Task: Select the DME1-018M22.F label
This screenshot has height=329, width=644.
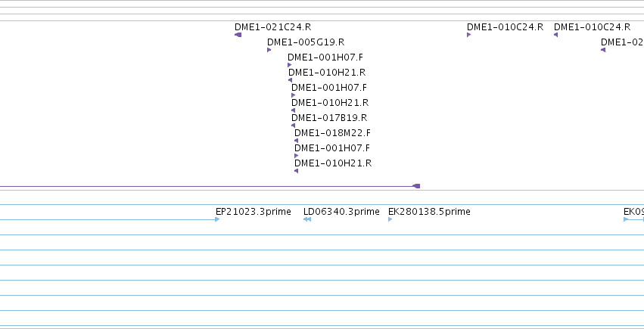Action: point(332,133)
